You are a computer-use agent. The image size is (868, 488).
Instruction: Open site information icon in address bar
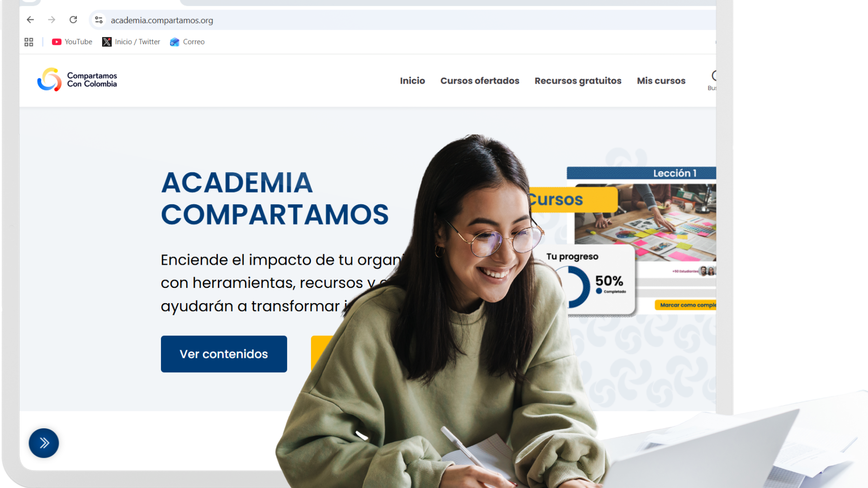coord(99,20)
